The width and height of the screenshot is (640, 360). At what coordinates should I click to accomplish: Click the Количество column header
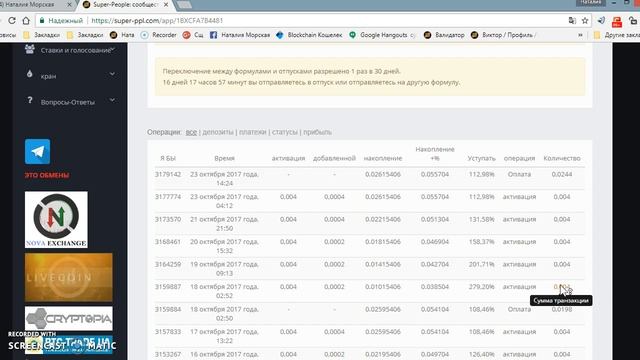[562, 158]
